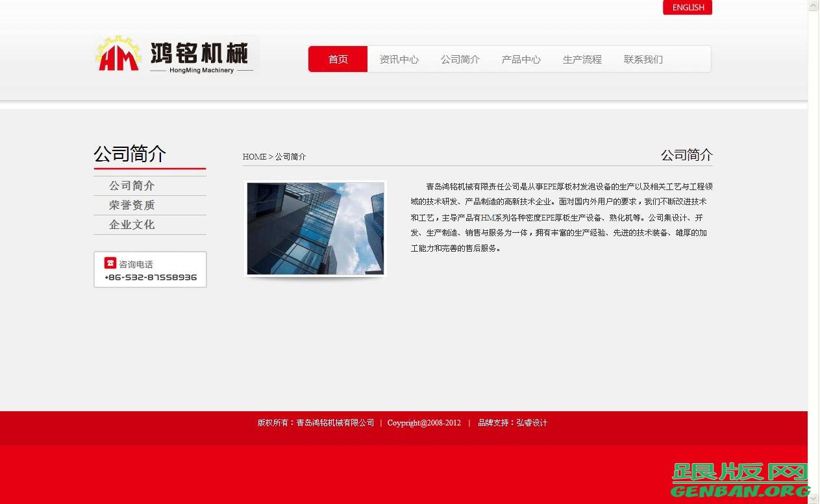This screenshot has height=504, width=820.
Task: Switch to the 产品中心 tab
Action: click(521, 59)
